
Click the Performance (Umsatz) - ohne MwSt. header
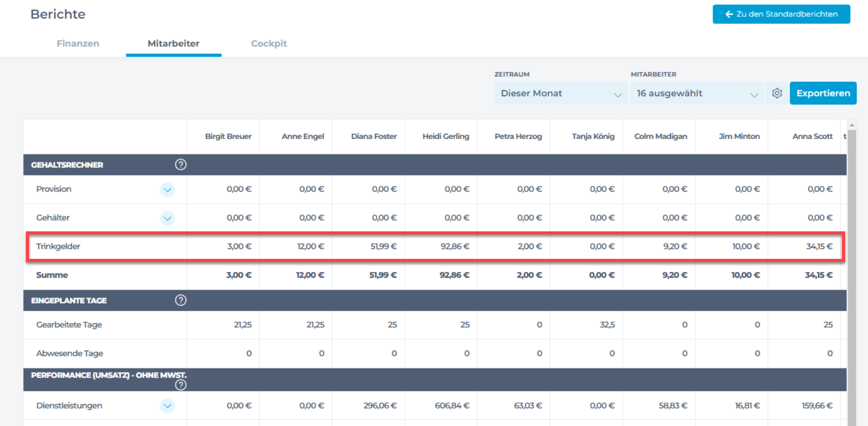click(435, 380)
